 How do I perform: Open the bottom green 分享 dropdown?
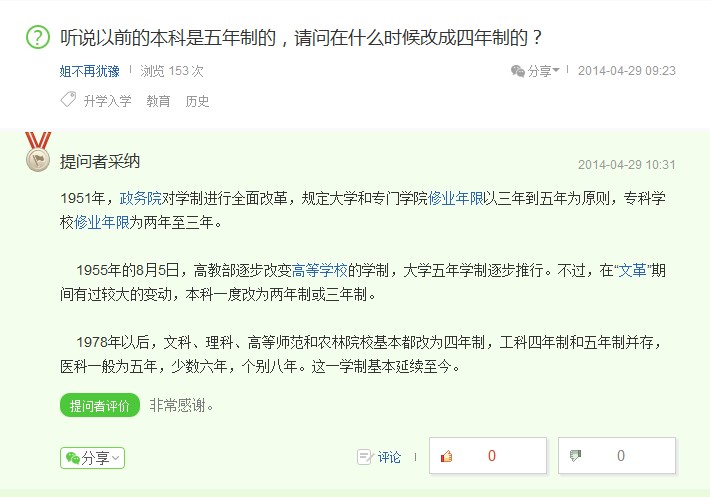[x=92, y=458]
